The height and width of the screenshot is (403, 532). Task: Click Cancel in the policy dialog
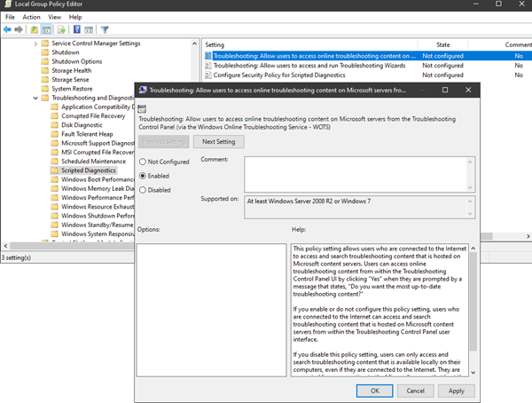(x=415, y=391)
